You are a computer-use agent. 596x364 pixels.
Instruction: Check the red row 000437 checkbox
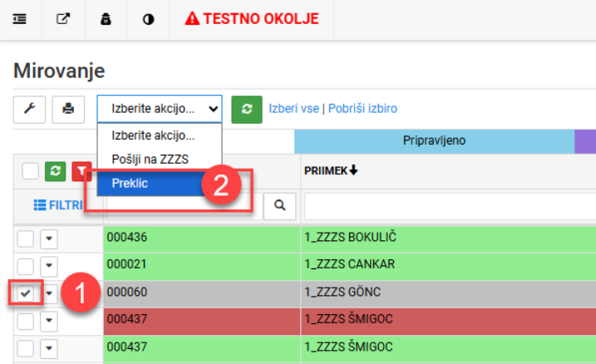[x=26, y=321]
